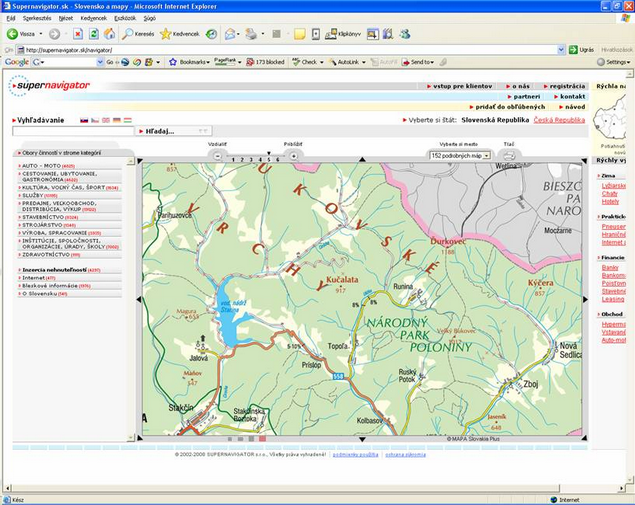635x505 pixels.
Task: Click the green refresh page icon
Action: coord(94,34)
